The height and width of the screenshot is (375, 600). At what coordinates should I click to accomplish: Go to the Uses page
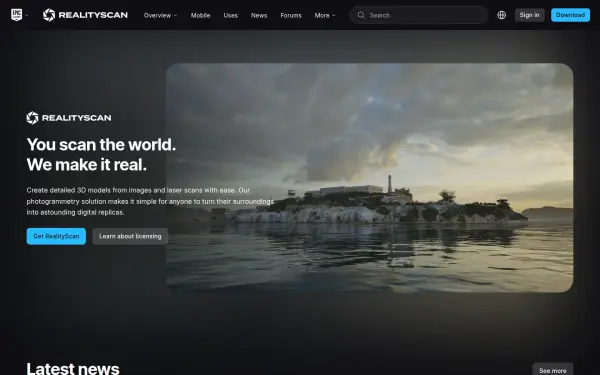pos(230,15)
